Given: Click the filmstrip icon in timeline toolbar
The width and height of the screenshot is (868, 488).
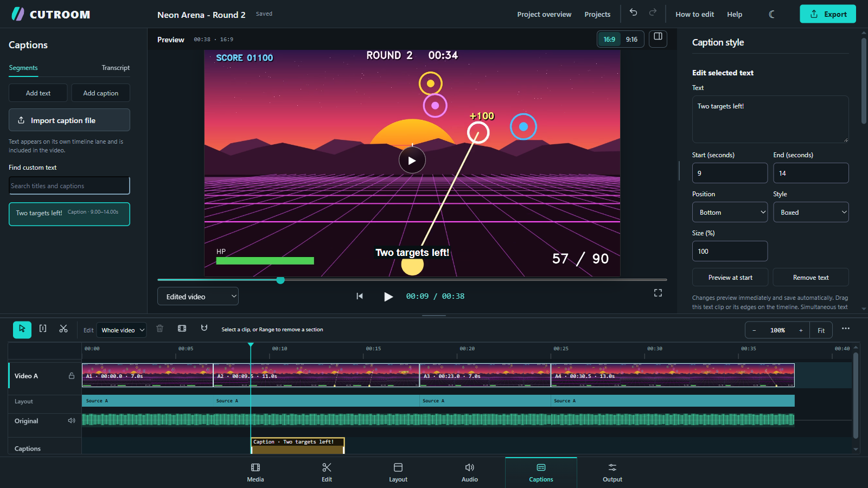Looking at the screenshot, I should pos(182,329).
